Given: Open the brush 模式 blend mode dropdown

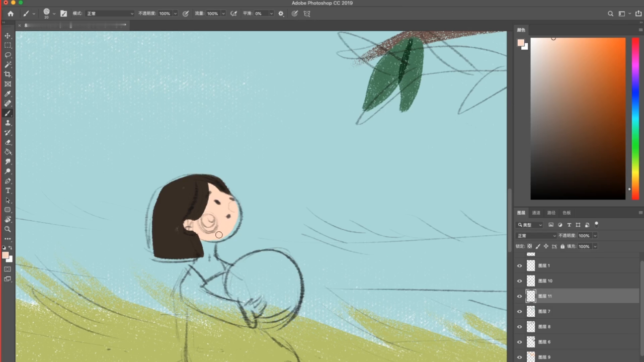Looking at the screenshot, I should click(x=109, y=14).
